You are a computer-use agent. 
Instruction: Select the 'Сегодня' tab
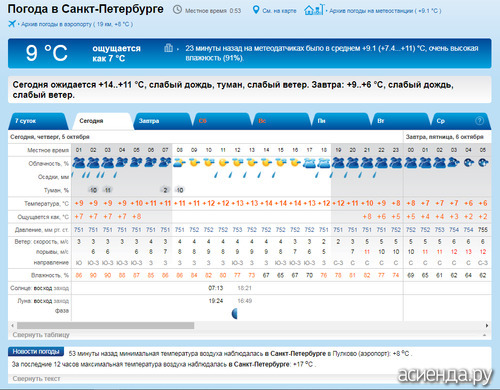pos(103,121)
